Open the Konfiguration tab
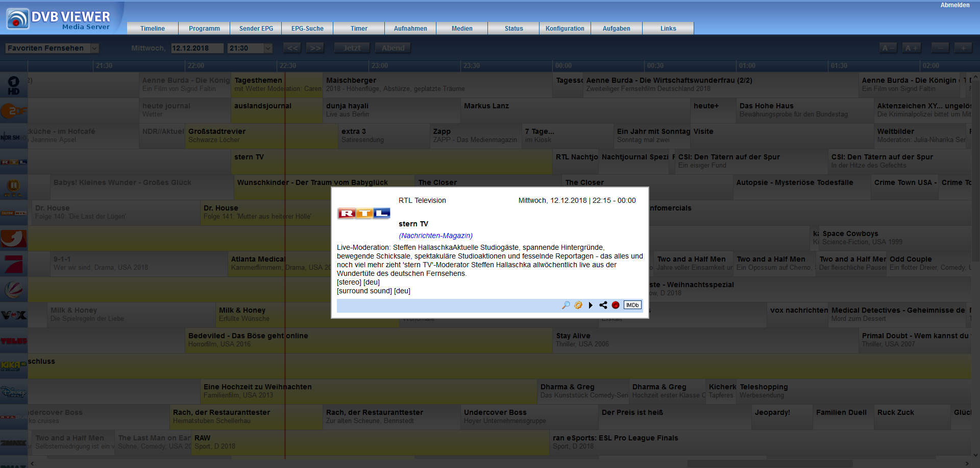 [x=565, y=28]
